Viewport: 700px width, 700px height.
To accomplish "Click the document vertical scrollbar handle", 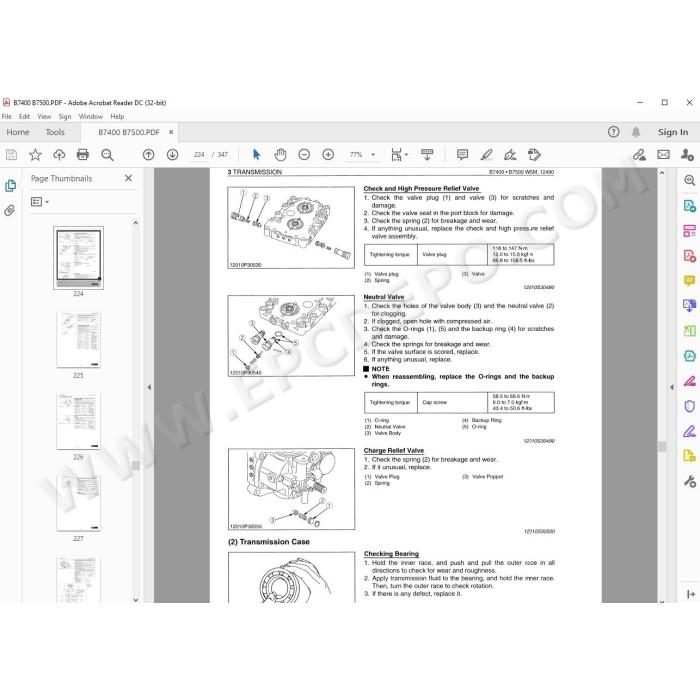I will point(662,446).
